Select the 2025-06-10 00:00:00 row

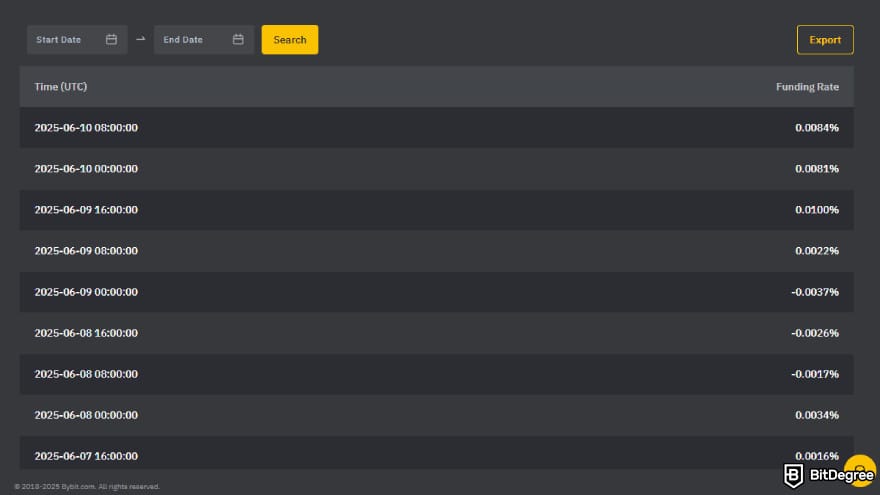click(437, 168)
